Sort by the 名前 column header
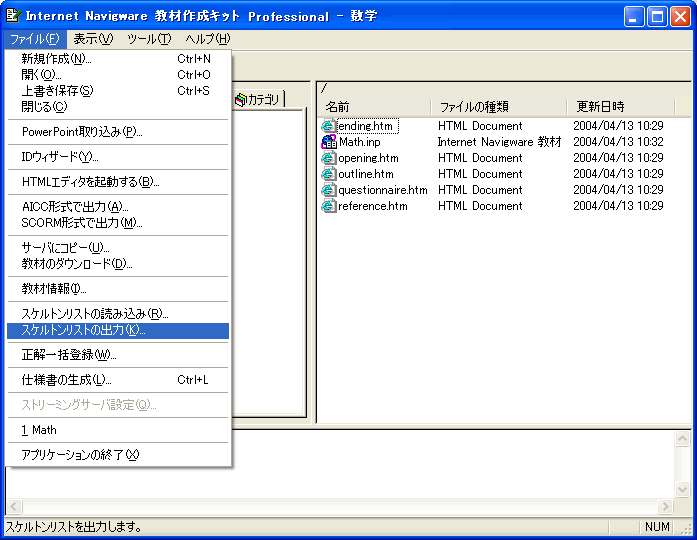The height and width of the screenshot is (540, 697). point(375,107)
